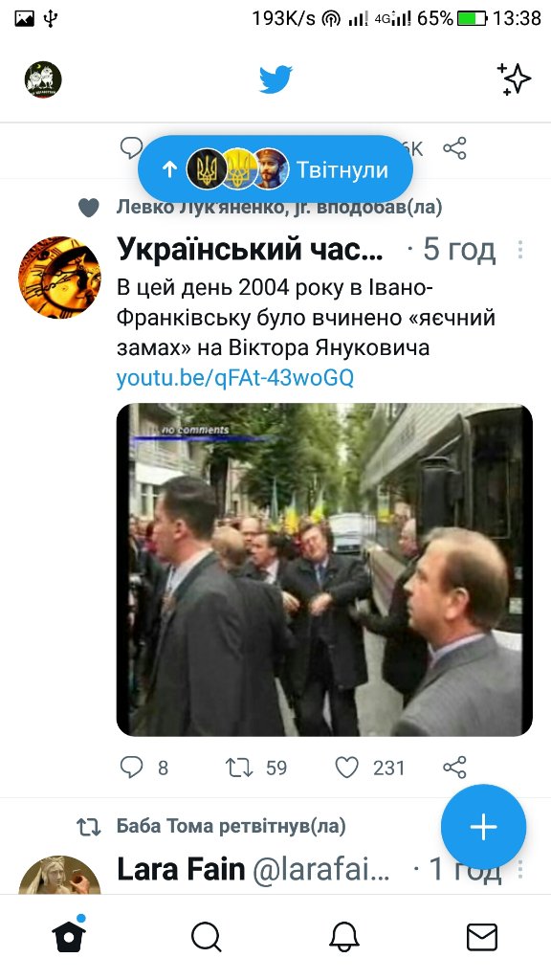551x980 pixels.
Task: Open profile avatar in top-left corner
Action: (43, 79)
